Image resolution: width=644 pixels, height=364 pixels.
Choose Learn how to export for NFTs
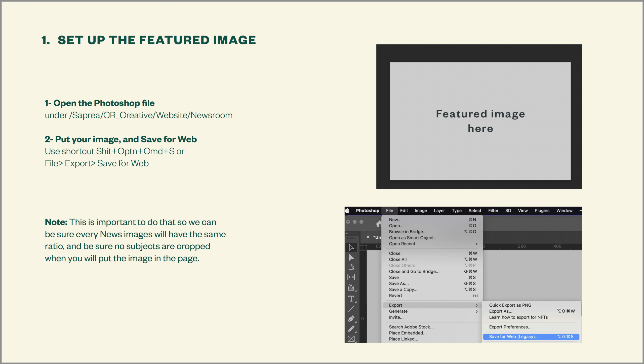pos(531,317)
